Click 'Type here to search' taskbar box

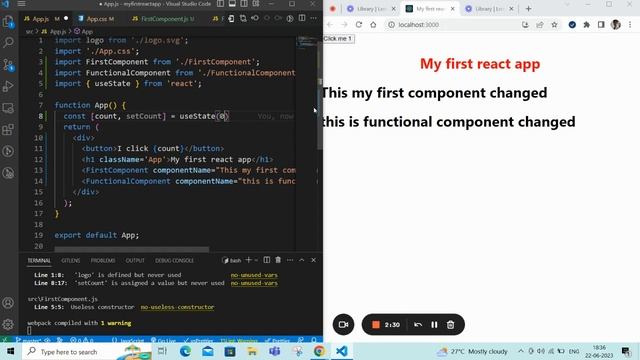coord(86,351)
